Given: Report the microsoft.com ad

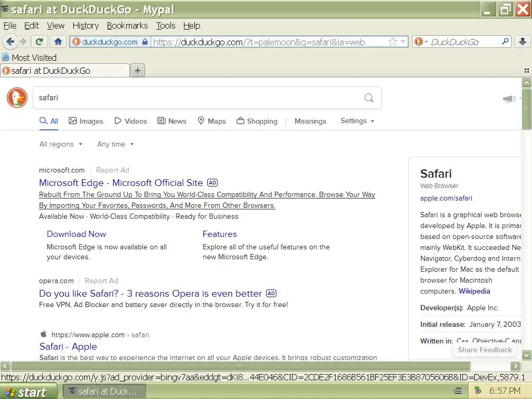Looking at the screenshot, I should (113, 170).
